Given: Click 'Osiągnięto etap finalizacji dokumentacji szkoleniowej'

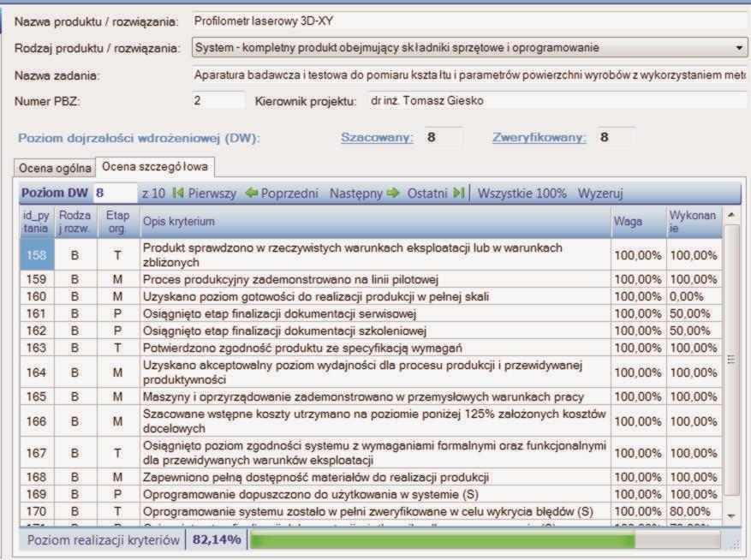Looking at the screenshot, I should tap(284, 331).
